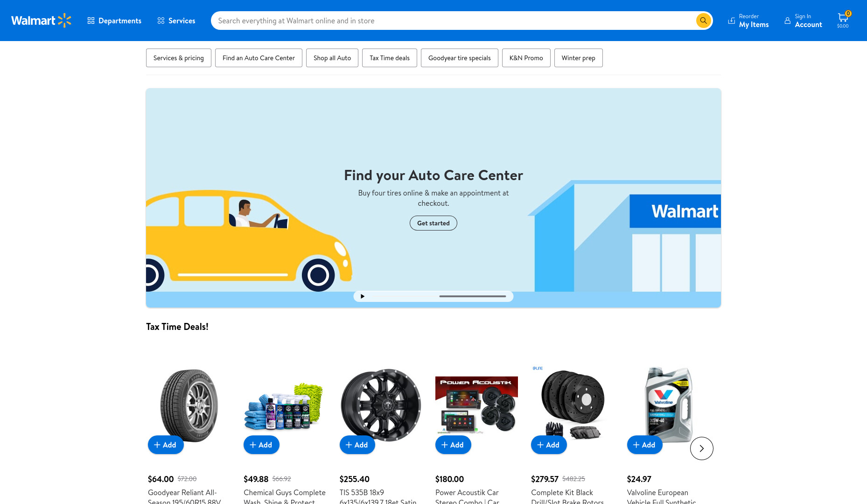Select Winter prep chip
Viewport: 867px width, 504px height.
click(579, 58)
